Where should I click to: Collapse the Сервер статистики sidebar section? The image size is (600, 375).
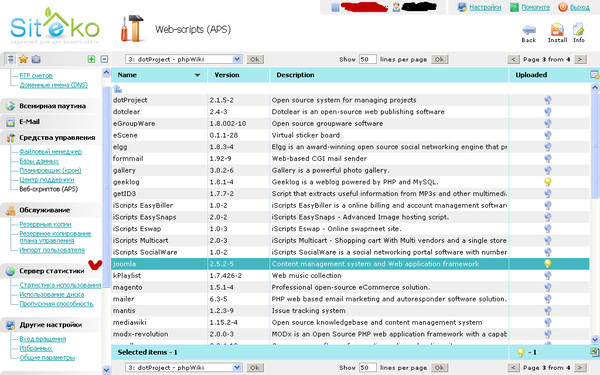52,271
